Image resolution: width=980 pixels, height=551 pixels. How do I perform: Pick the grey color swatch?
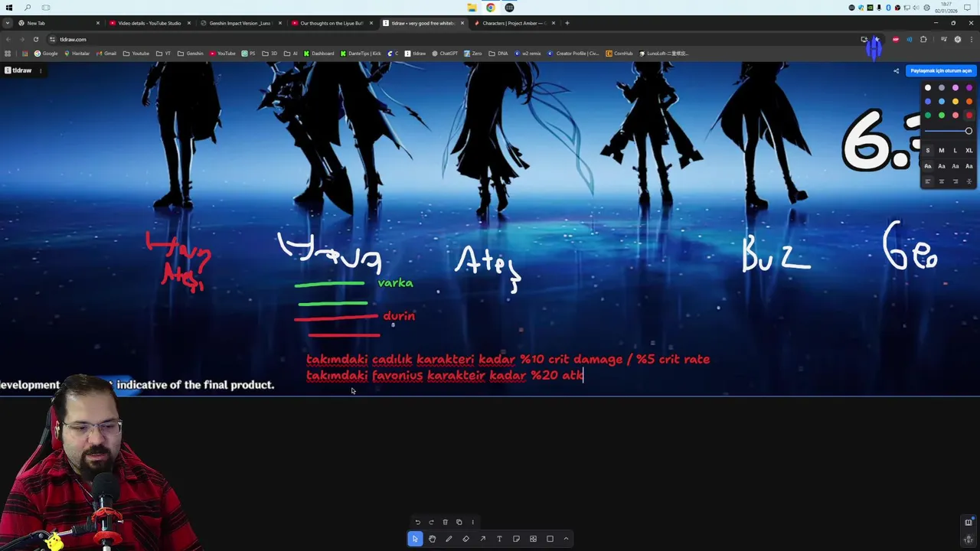click(x=942, y=88)
